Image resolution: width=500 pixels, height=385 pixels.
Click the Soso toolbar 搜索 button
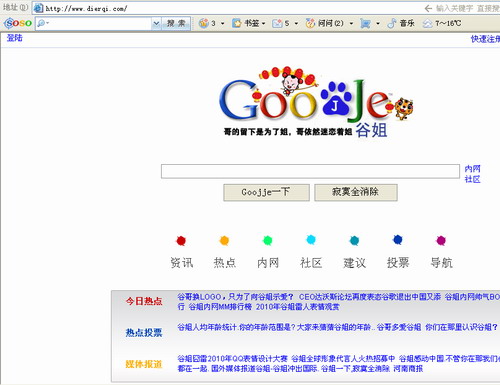[x=176, y=23]
